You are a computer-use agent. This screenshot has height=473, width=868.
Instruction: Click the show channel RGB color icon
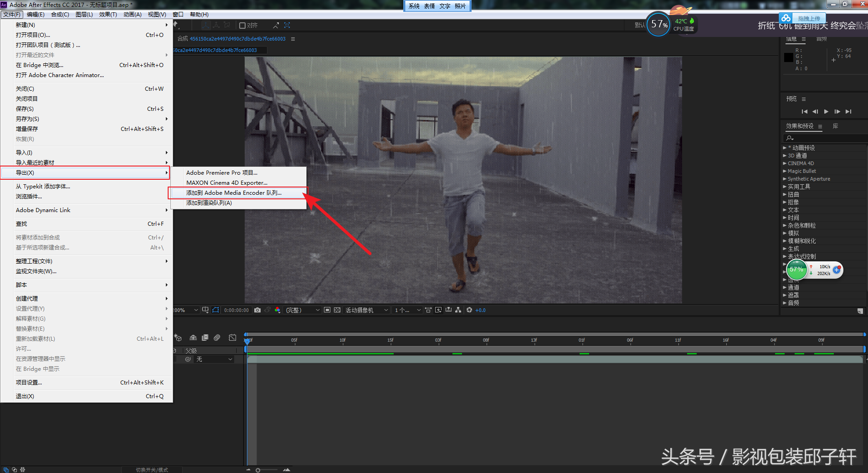coord(277,310)
